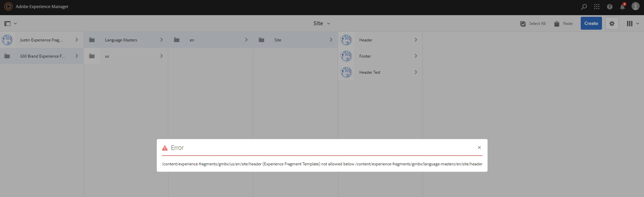Click the Paste toolbar button
Viewport: 644px width, 197px height.
tap(563, 24)
